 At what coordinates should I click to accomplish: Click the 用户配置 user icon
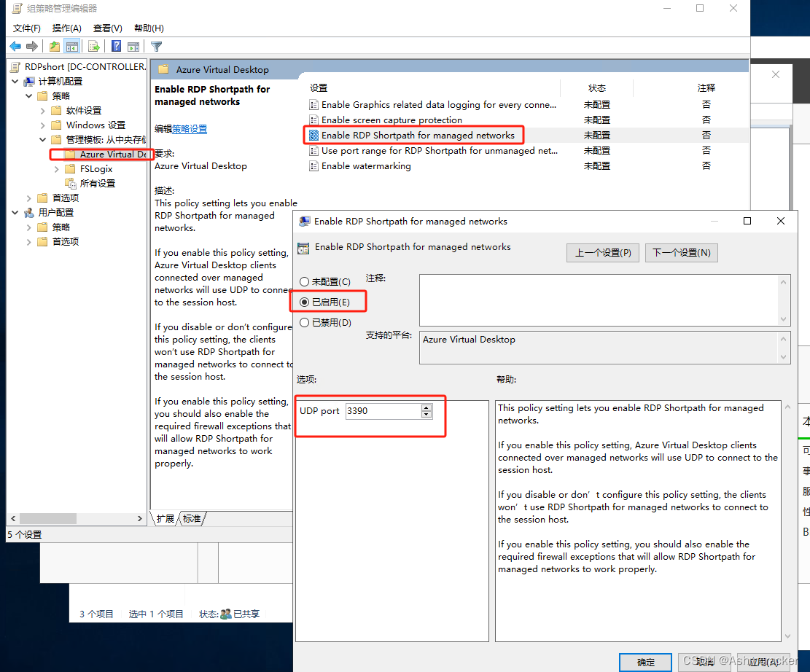(x=29, y=213)
